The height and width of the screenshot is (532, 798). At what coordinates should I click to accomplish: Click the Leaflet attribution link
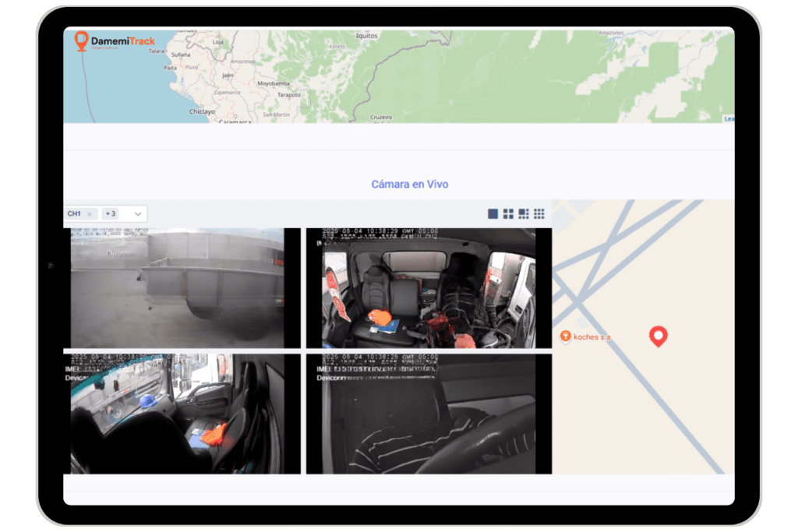[x=729, y=119]
